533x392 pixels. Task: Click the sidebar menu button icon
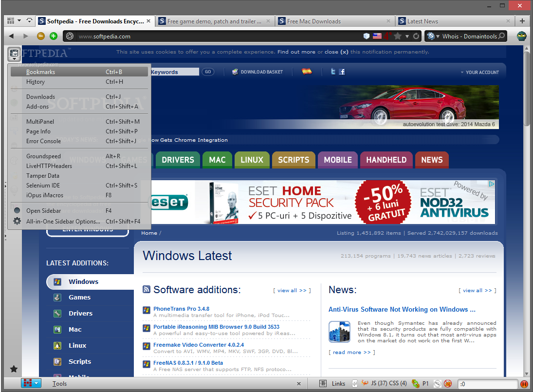click(14, 54)
